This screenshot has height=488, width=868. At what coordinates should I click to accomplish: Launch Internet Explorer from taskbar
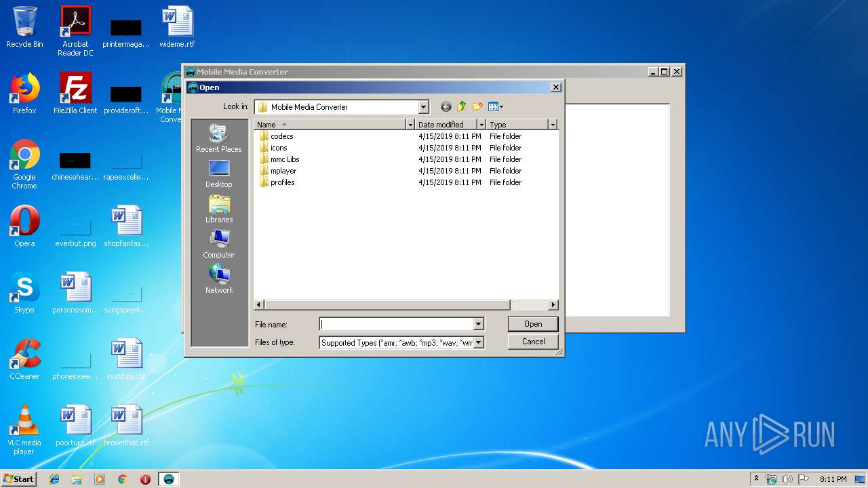(x=54, y=479)
